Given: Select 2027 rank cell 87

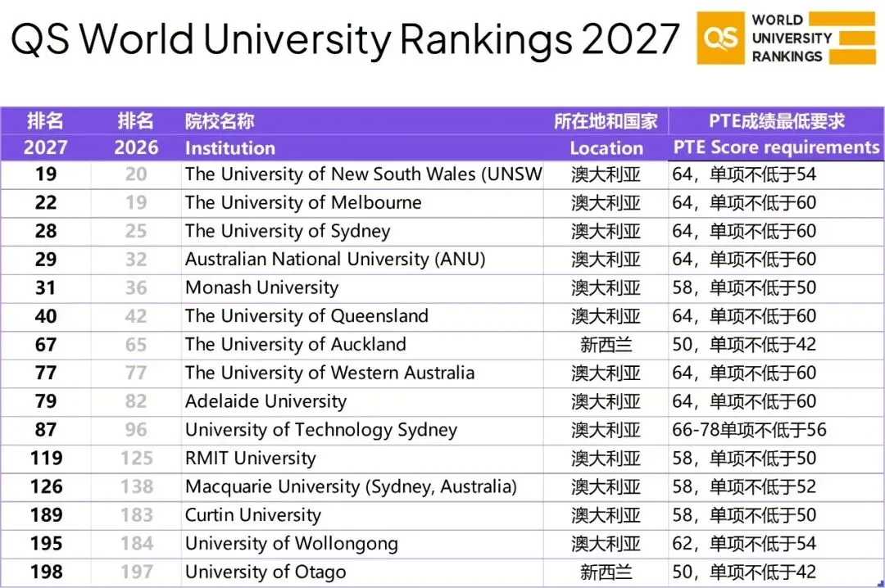Looking at the screenshot, I should pyautogui.click(x=46, y=429).
